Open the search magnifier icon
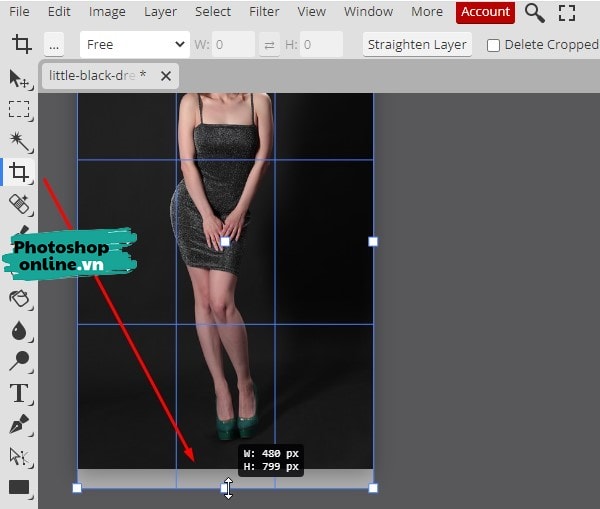600x509 pixels. point(535,12)
